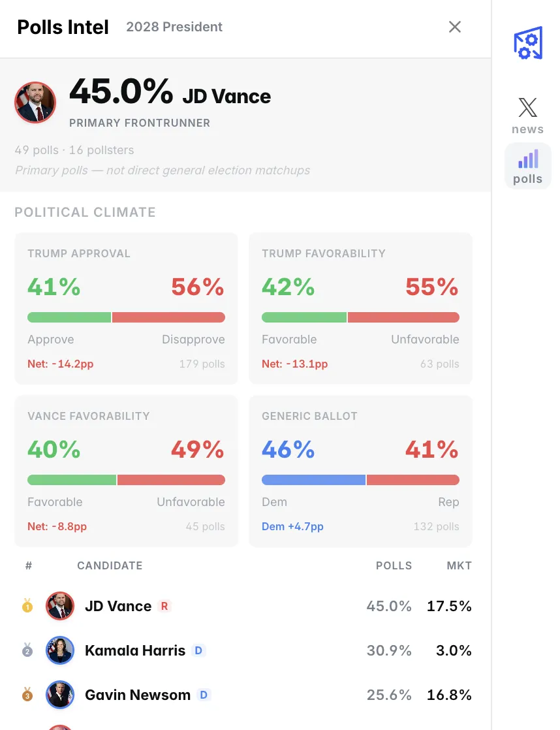
Task: Open the Vance Favorability card
Action: [x=126, y=470]
